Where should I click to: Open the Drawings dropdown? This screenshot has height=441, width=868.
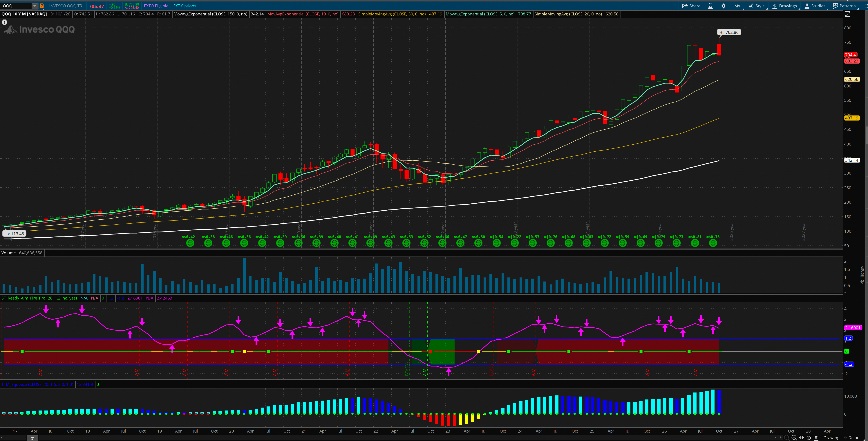pos(784,6)
